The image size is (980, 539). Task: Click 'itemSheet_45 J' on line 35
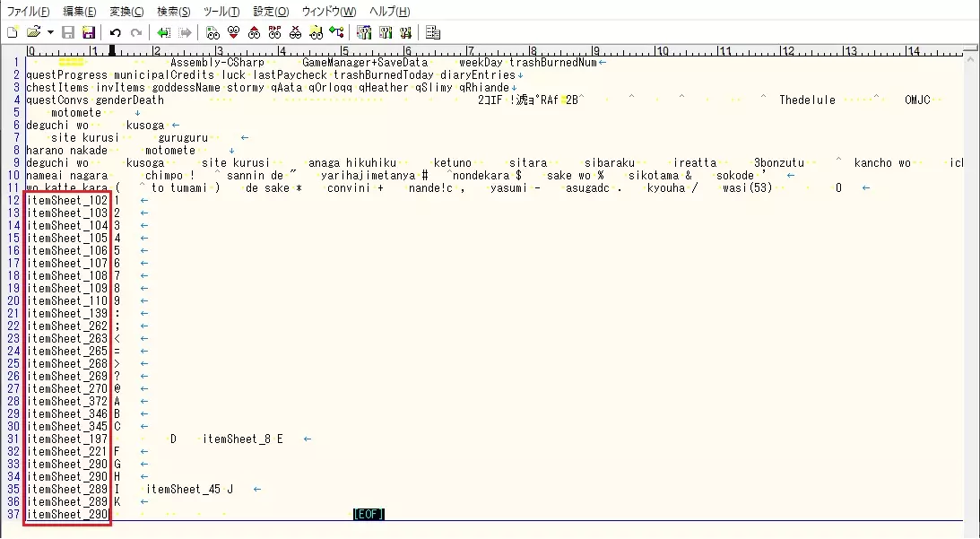click(x=189, y=489)
